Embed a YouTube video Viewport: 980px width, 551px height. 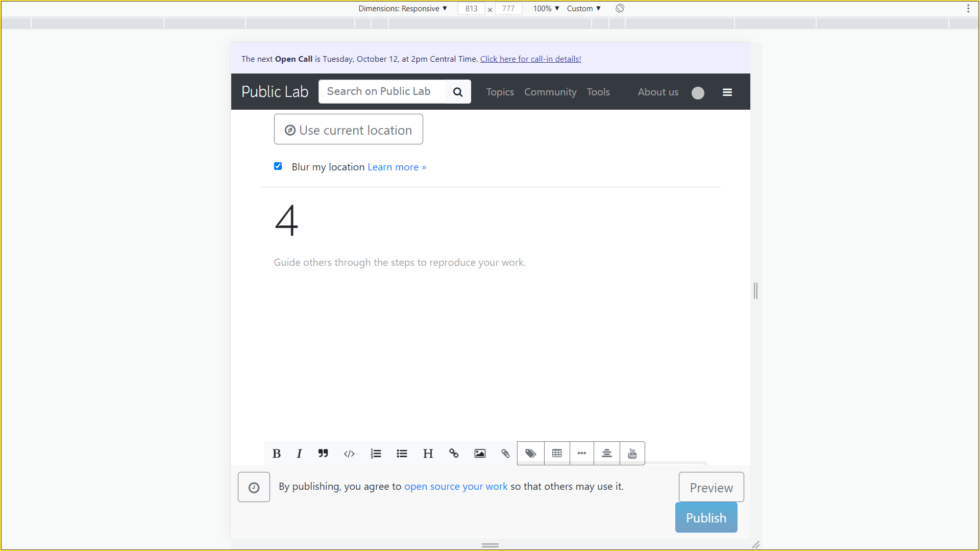click(x=632, y=453)
